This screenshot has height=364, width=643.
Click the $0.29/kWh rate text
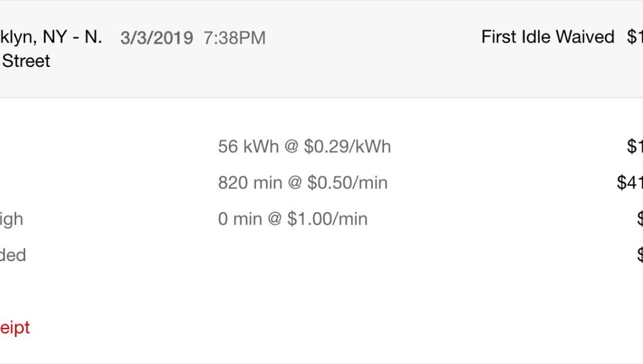pos(347,147)
